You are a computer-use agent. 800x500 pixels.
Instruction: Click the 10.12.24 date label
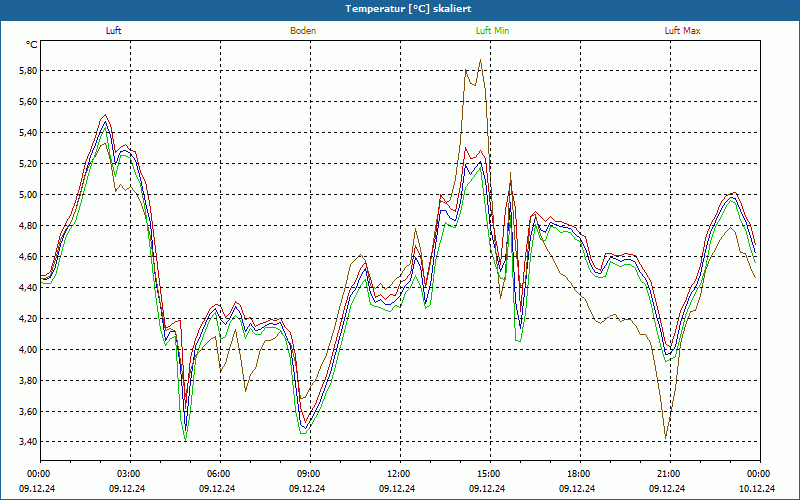(757, 488)
